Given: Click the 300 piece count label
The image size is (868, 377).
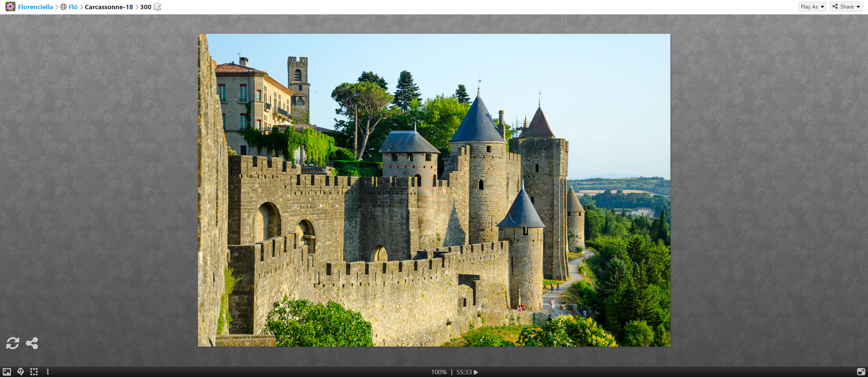Looking at the screenshot, I should point(145,7).
